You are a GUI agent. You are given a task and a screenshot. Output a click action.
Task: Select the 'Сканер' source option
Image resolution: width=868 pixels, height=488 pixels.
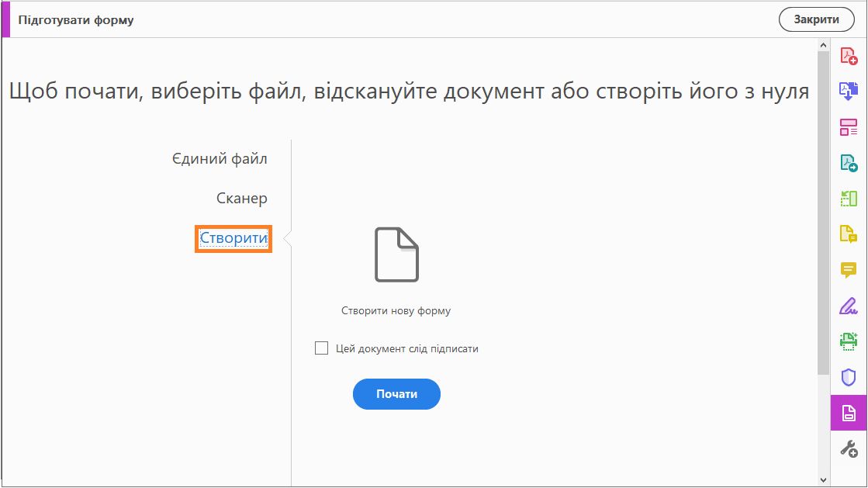pyautogui.click(x=241, y=198)
